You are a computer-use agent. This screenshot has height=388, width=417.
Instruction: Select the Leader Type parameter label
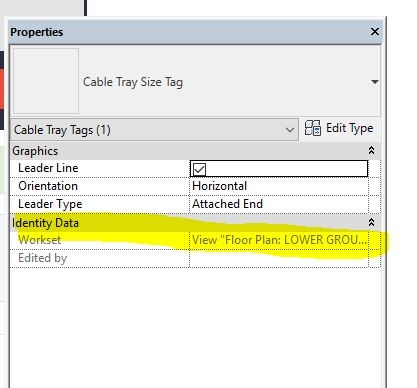click(50, 204)
